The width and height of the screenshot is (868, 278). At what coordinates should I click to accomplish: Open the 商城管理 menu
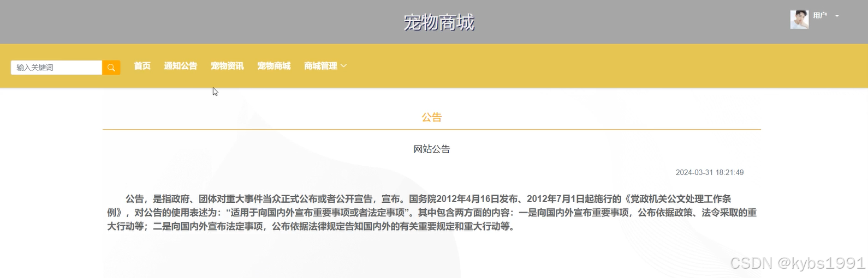(320, 66)
